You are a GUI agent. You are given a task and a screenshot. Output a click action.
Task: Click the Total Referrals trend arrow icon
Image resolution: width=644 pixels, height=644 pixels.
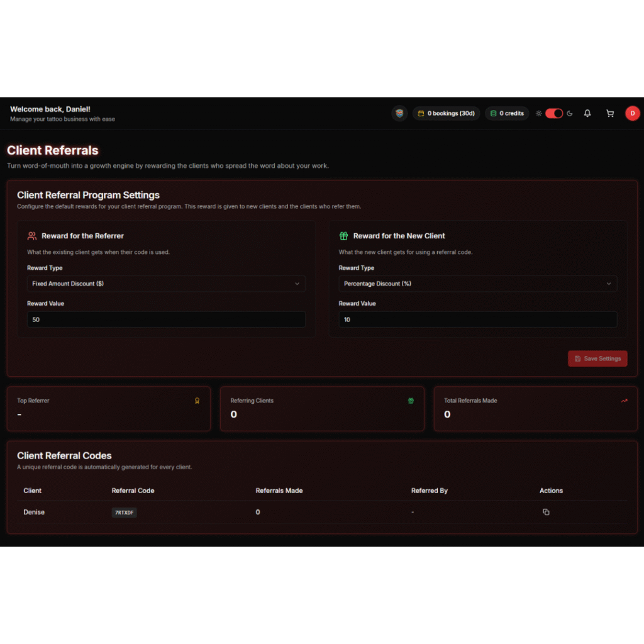(624, 401)
